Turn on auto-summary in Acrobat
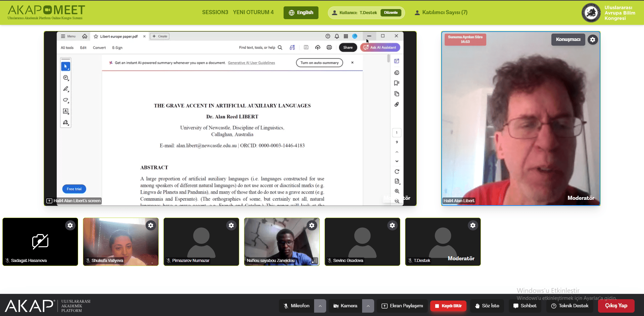 click(319, 63)
